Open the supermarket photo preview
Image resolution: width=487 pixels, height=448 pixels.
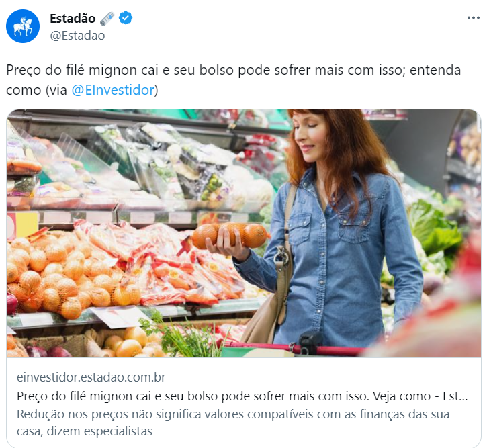point(244,233)
